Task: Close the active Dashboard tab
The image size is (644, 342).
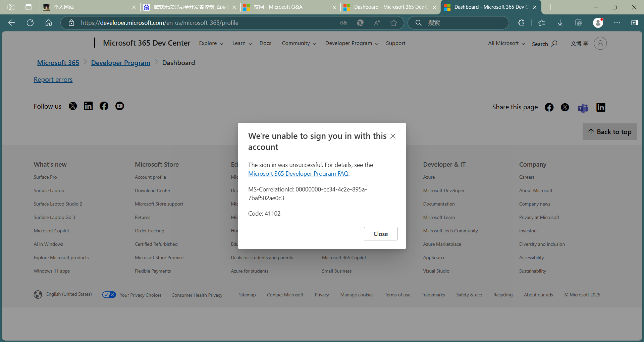Action: [x=535, y=7]
